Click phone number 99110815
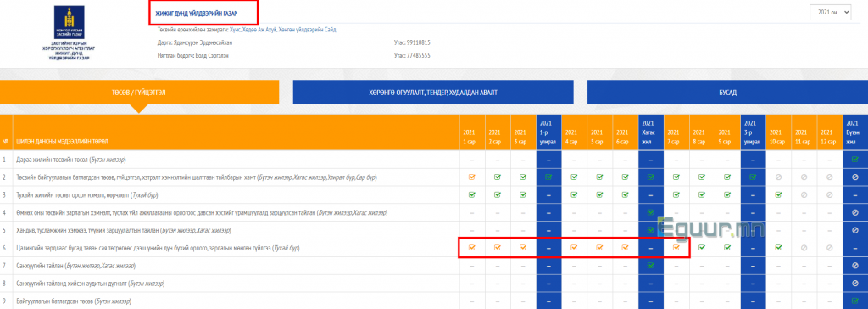Image resolution: width=868 pixels, height=309 pixels. [x=420, y=42]
